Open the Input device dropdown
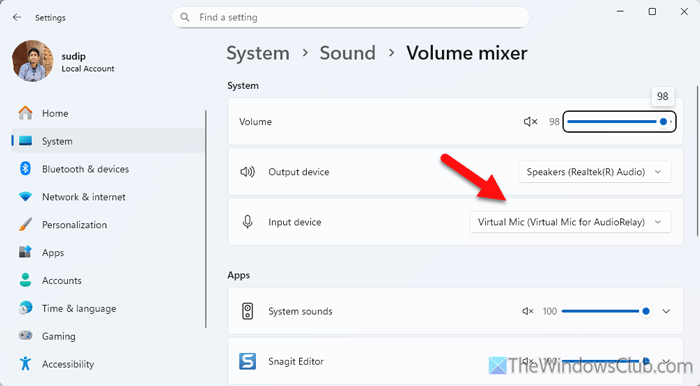 [x=571, y=222]
